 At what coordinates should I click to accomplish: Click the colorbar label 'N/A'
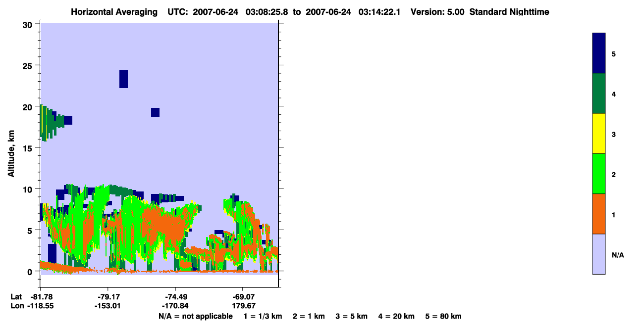coord(618,255)
